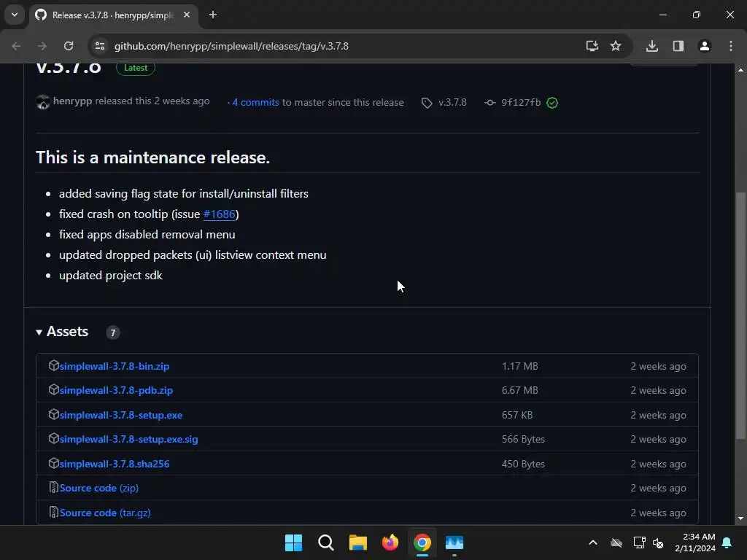The width and height of the screenshot is (747, 560).
Task: Click package icon beside simplewall-3.7.8-pdb.zip
Action: coord(54,389)
